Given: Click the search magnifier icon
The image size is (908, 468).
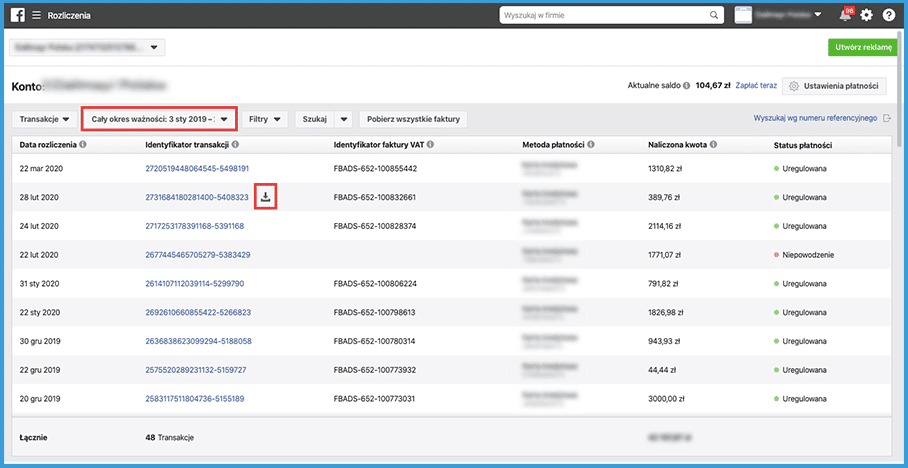Looking at the screenshot, I should [x=715, y=16].
